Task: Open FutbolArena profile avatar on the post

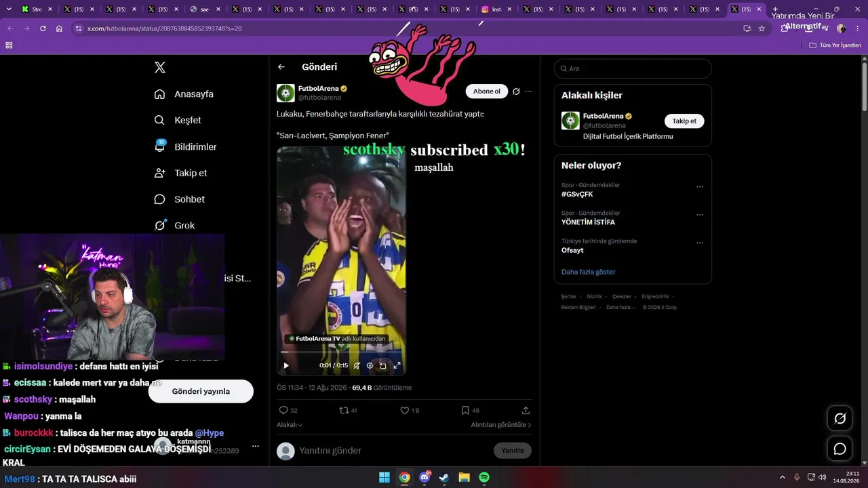Action: point(285,93)
